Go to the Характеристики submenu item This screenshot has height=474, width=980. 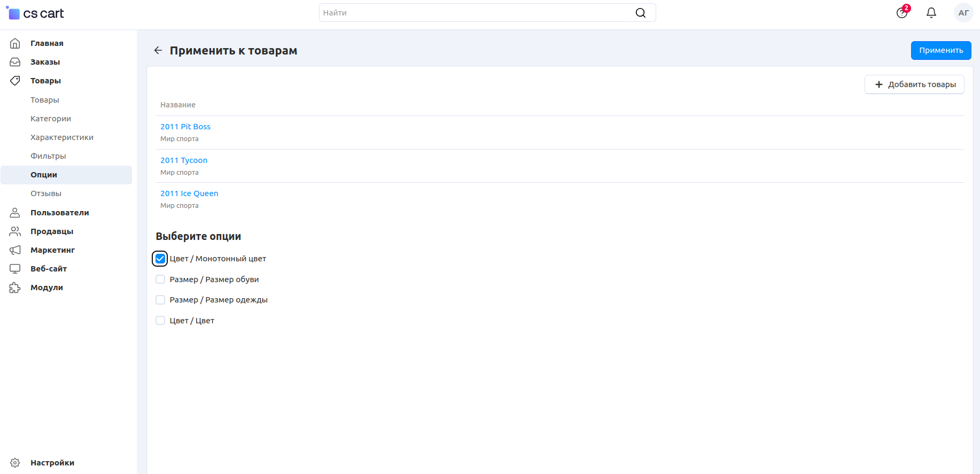(x=62, y=137)
